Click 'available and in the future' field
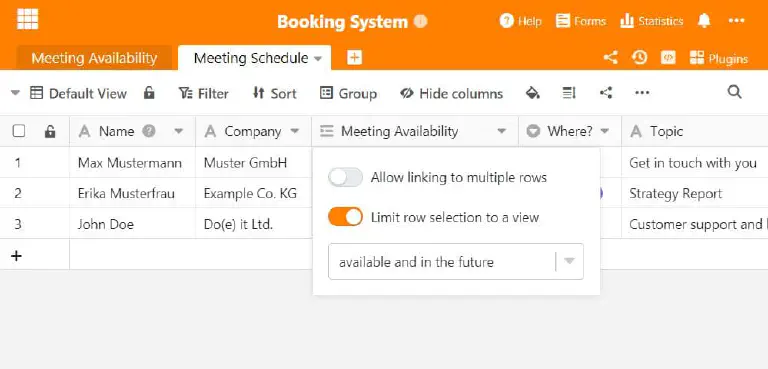The image size is (768, 369). click(x=456, y=262)
